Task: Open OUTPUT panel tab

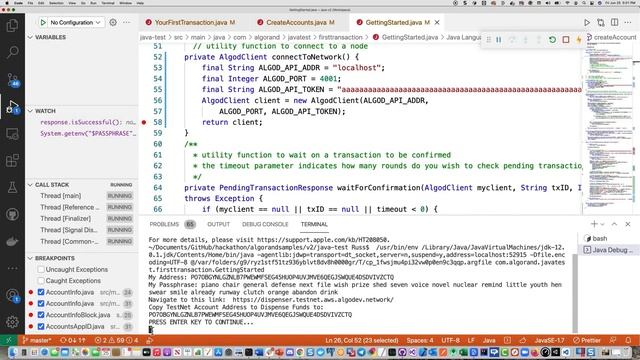Action: 218,224
